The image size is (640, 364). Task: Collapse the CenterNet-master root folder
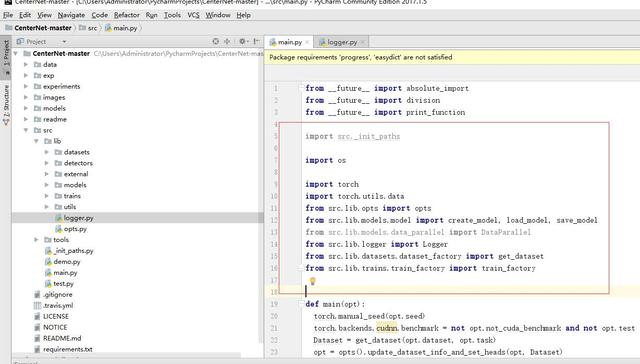[16, 53]
